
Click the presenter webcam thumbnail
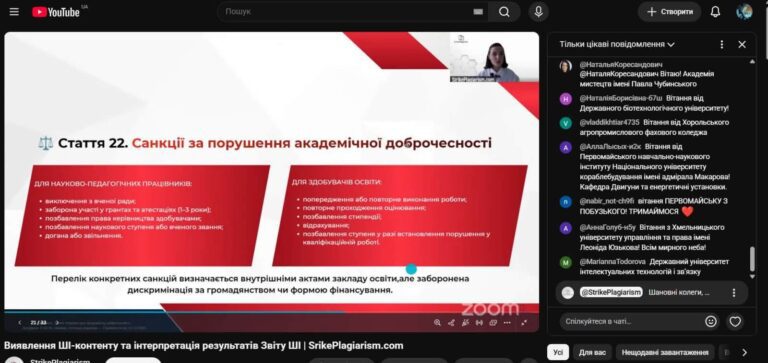point(494,57)
